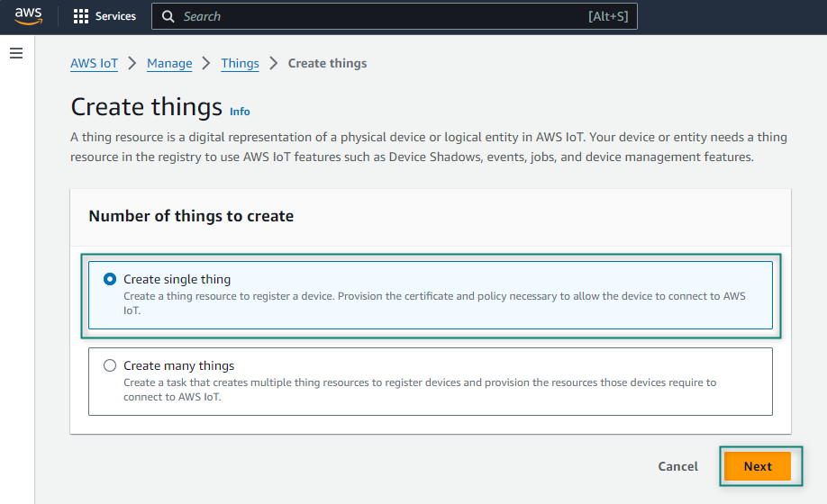
Task: Click the Cancel button
Action: (x=677, y=466)
